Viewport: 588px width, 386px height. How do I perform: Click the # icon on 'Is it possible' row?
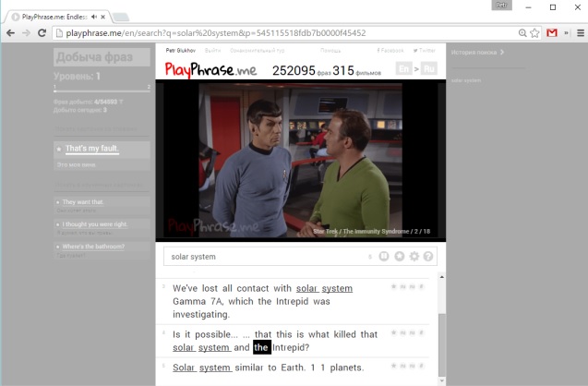point(421,332)
